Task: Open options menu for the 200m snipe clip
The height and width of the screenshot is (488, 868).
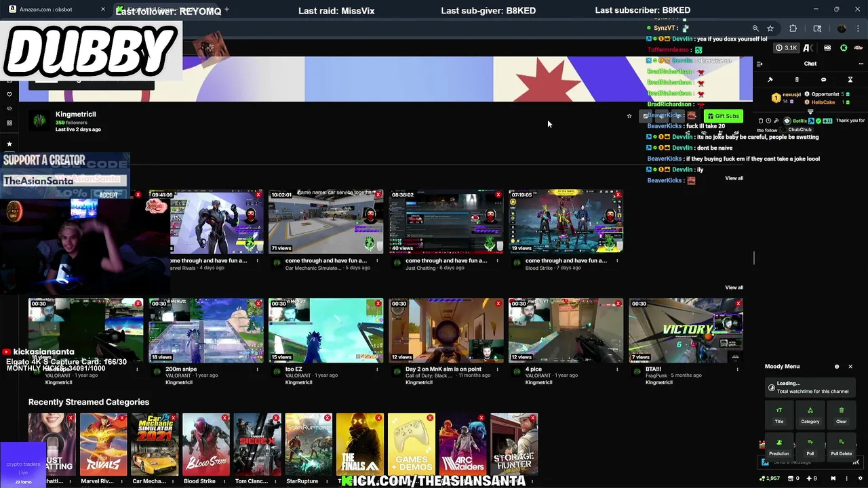Action: (258, 369)
